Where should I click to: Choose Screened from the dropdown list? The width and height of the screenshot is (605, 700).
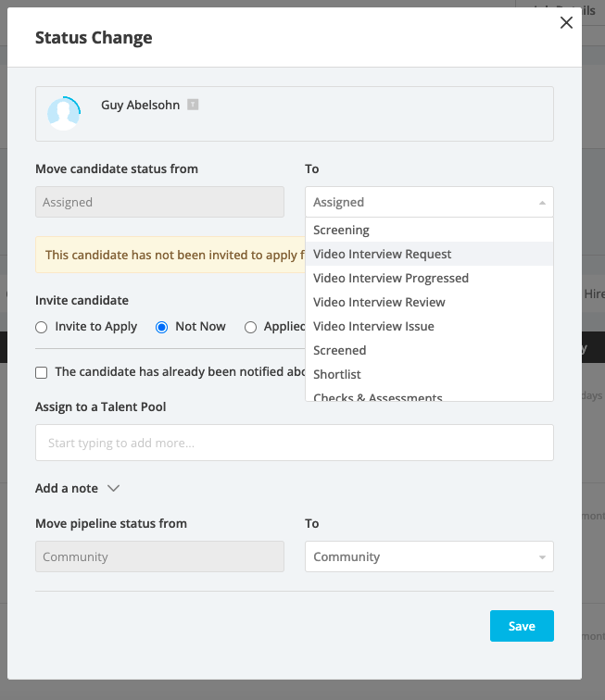coord(339,350)
